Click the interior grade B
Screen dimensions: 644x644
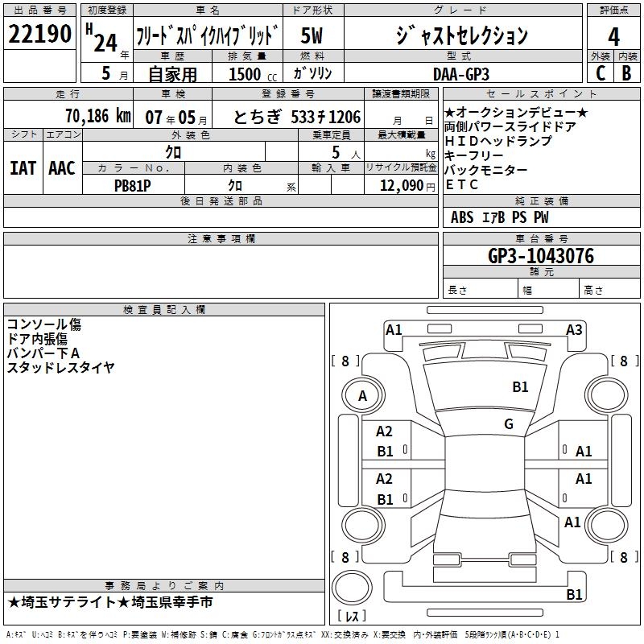(x=626, y=73)
